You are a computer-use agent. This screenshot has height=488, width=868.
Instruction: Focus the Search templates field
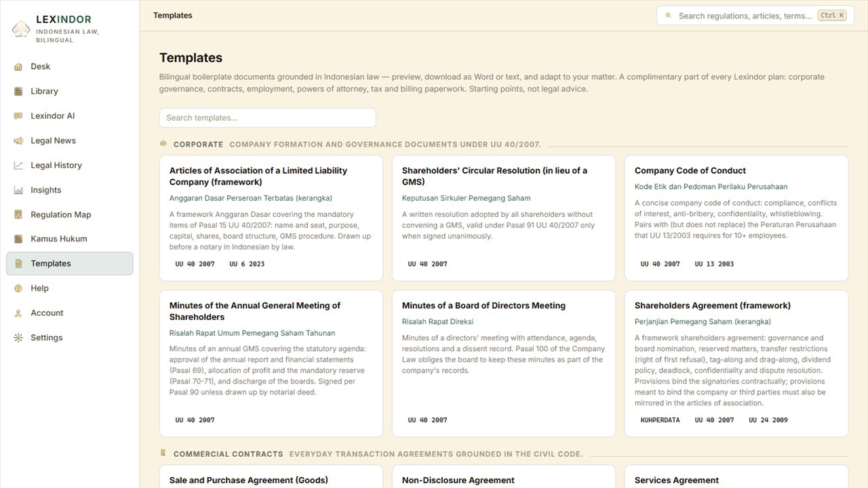pos(267,117)
